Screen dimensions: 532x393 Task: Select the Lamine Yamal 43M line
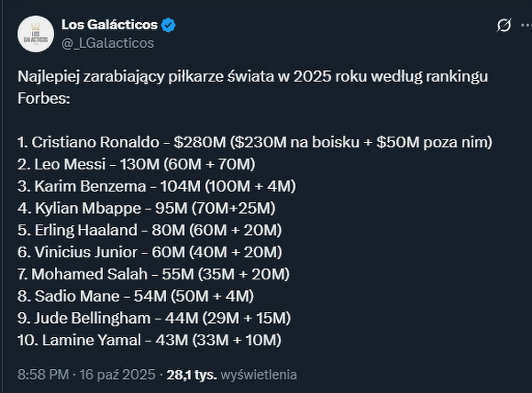[x=149, y=340]
